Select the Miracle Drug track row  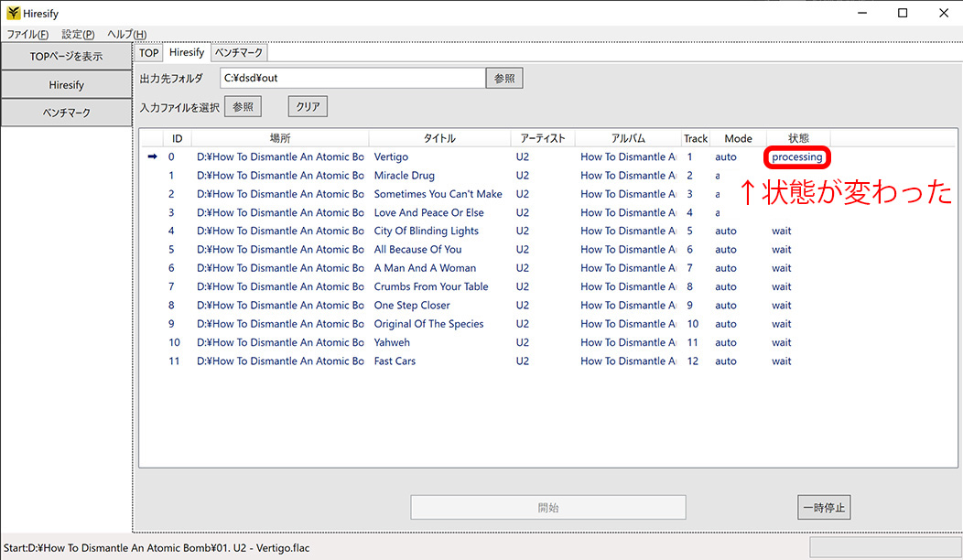tap(404, 176)
